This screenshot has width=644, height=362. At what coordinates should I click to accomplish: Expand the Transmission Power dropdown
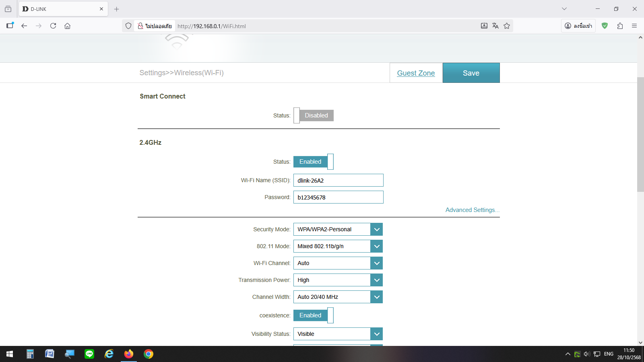click(376, 280)
